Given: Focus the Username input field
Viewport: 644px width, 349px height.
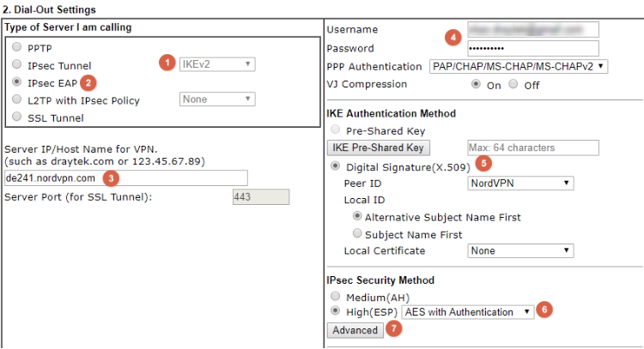Looking at the screenshot, I should pos(533,30).
